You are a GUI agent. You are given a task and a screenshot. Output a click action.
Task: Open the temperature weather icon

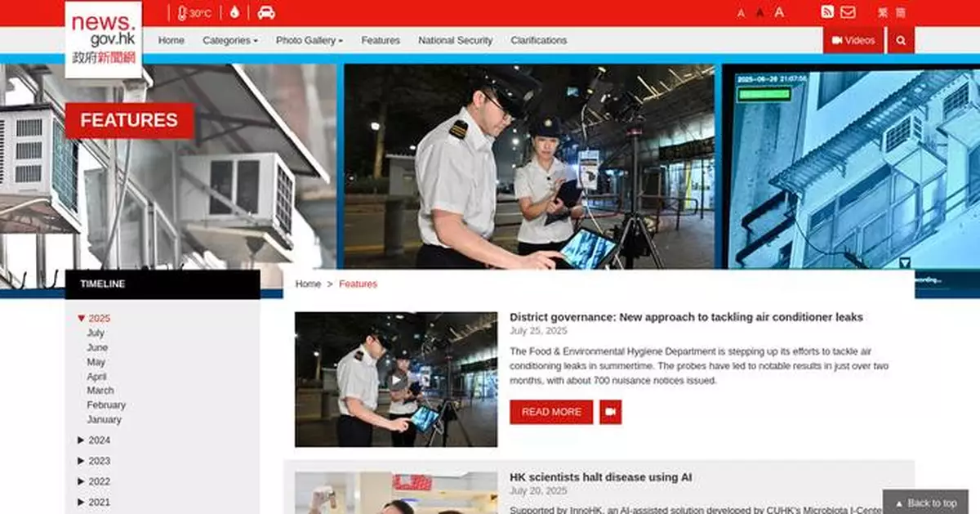tap(194, 13)
